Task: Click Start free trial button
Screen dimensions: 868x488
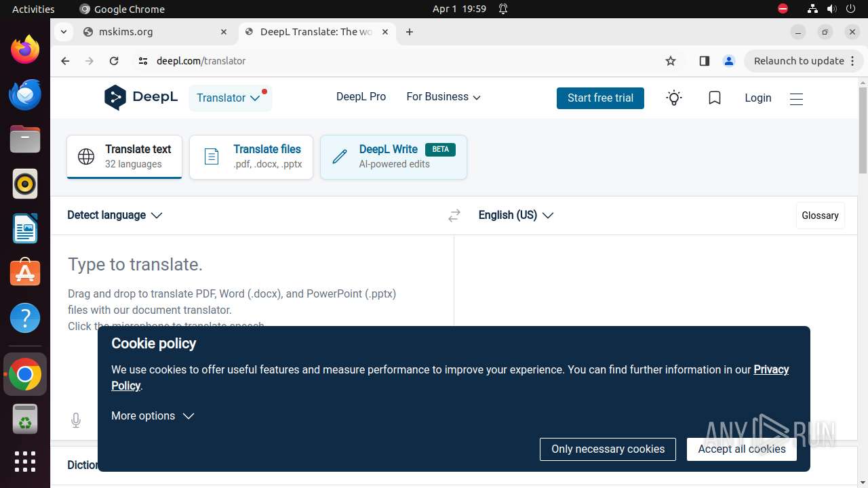Action: point(600,98)
